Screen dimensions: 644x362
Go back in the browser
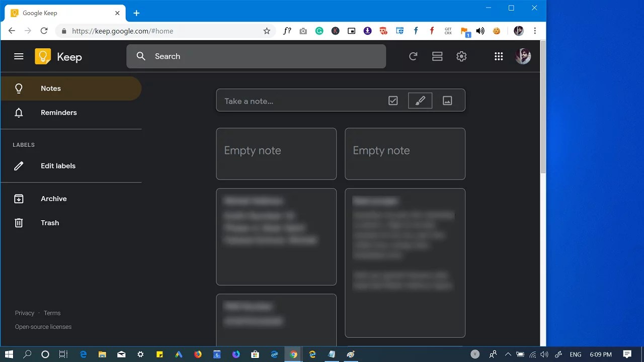pos(12,31)
